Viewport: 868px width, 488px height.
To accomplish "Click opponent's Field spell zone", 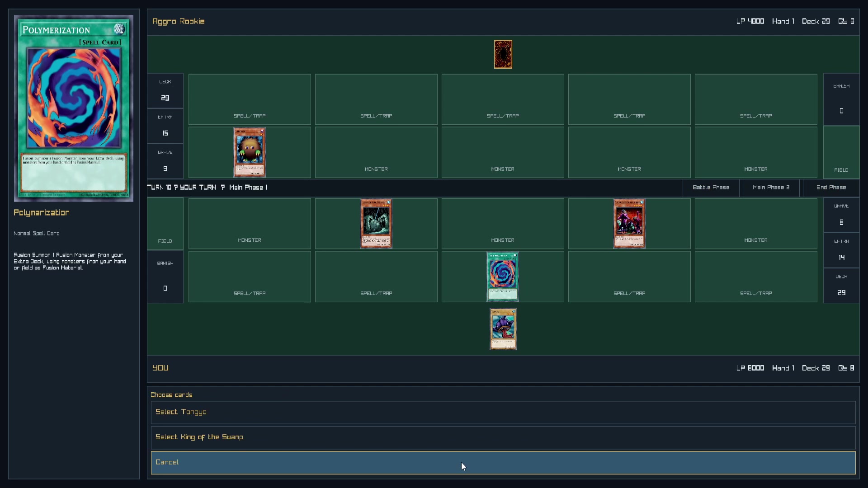I will [841, 152].
